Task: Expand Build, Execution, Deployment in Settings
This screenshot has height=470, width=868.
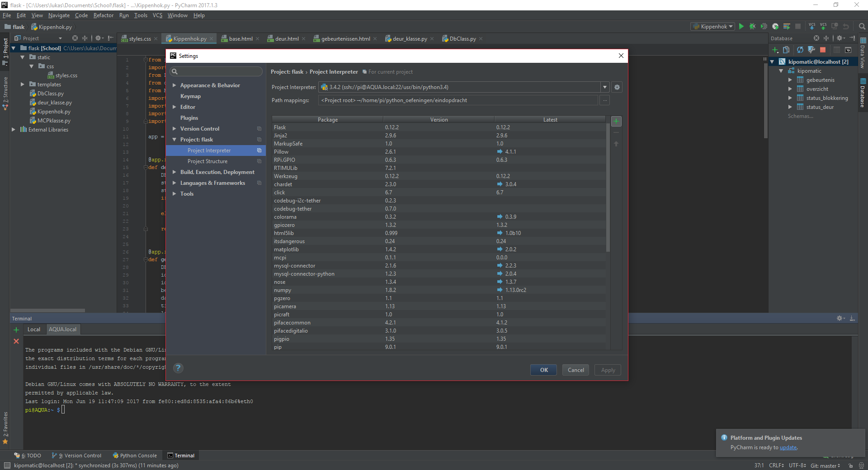Action: pos(175,172)
